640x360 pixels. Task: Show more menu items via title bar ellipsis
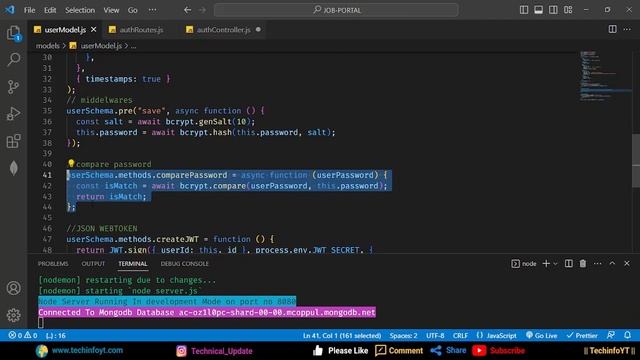coord(152,10)
